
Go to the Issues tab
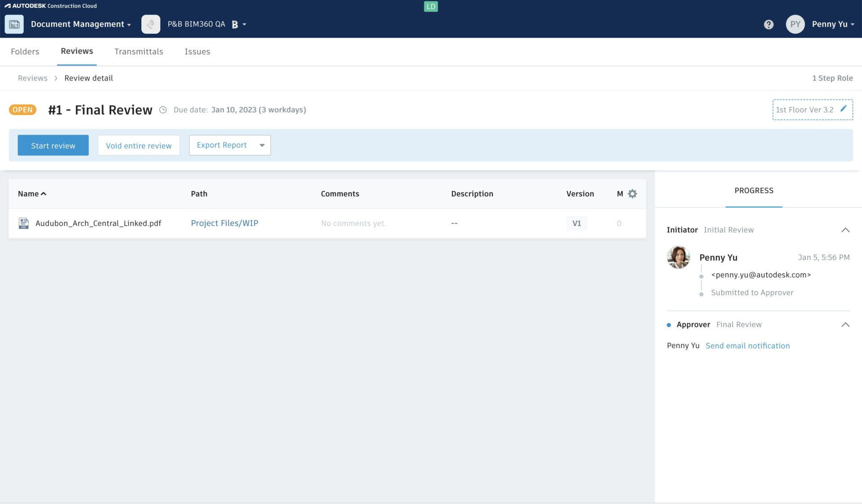[197, 52]
